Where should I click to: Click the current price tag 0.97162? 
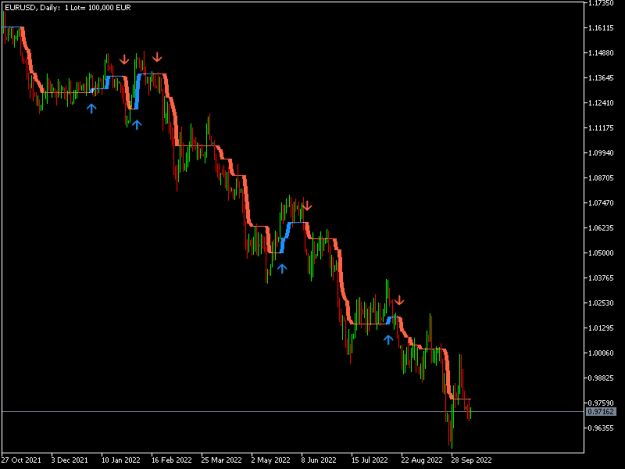click(601, 412)
